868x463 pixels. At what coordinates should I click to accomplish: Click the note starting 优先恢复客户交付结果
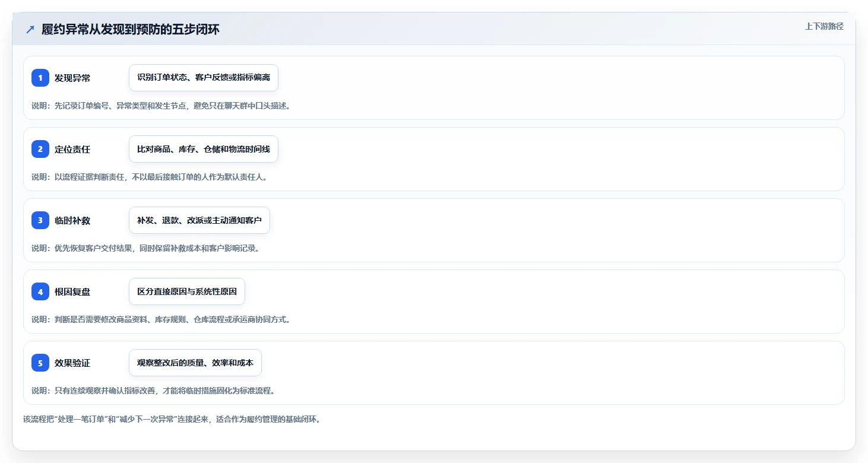pyautogui.click(x=145, y=248)
